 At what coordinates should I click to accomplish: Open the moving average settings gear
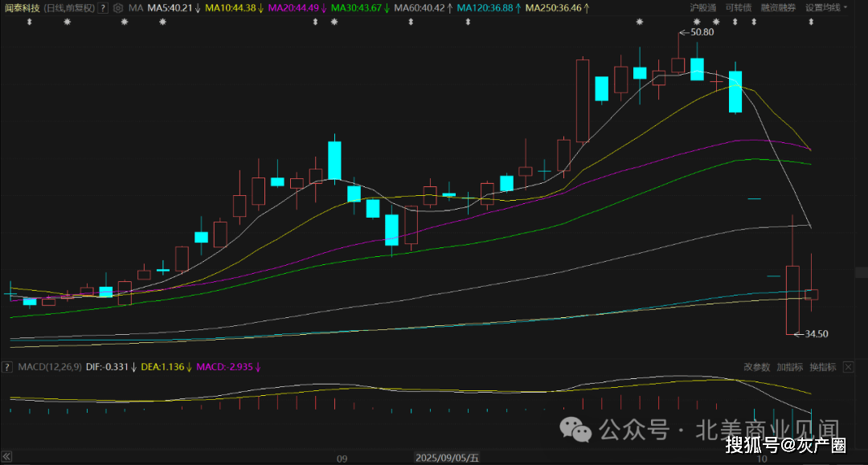119,8
